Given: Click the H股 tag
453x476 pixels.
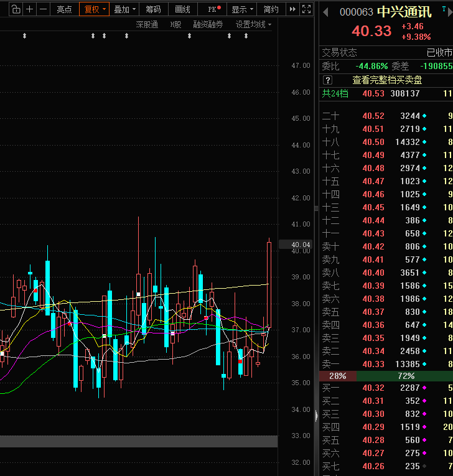Looking at the screenshot, I should coord(175,25).
